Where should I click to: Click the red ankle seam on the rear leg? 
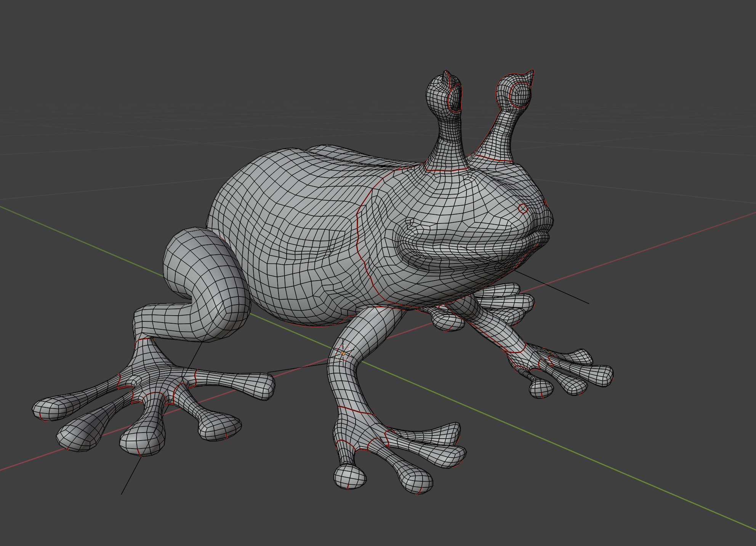(x=144, y=338)
